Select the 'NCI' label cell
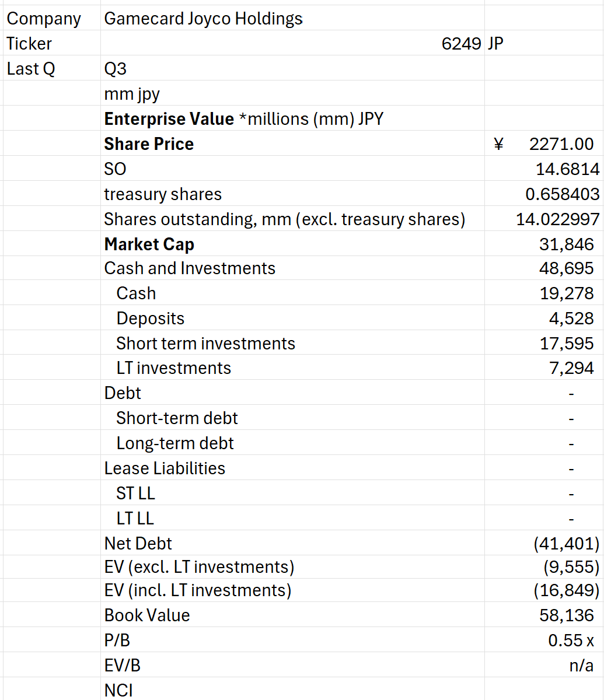The width and height of the screenshot is (604, 700). pyautogui.click(x=118, y=691)
